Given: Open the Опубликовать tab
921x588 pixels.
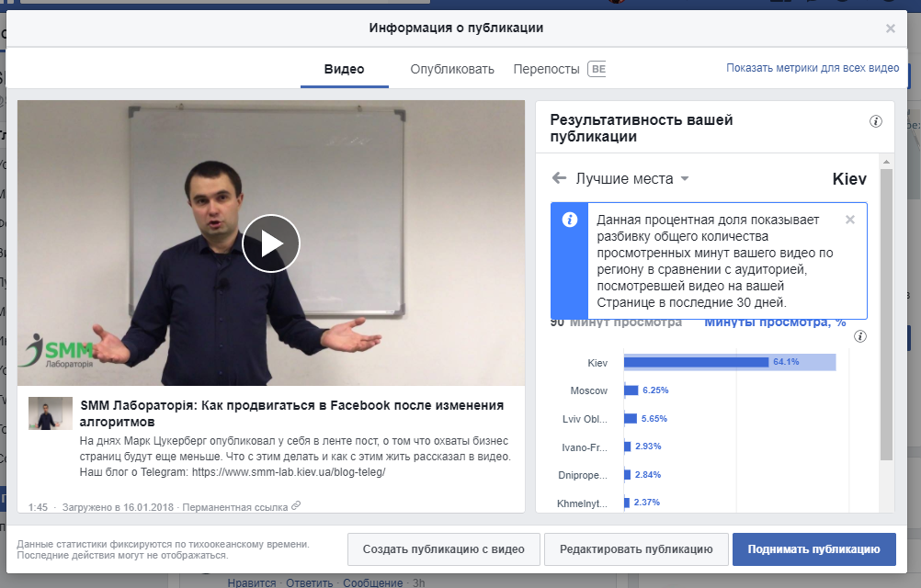Looking at the screenshot, I should click(452, 69).
